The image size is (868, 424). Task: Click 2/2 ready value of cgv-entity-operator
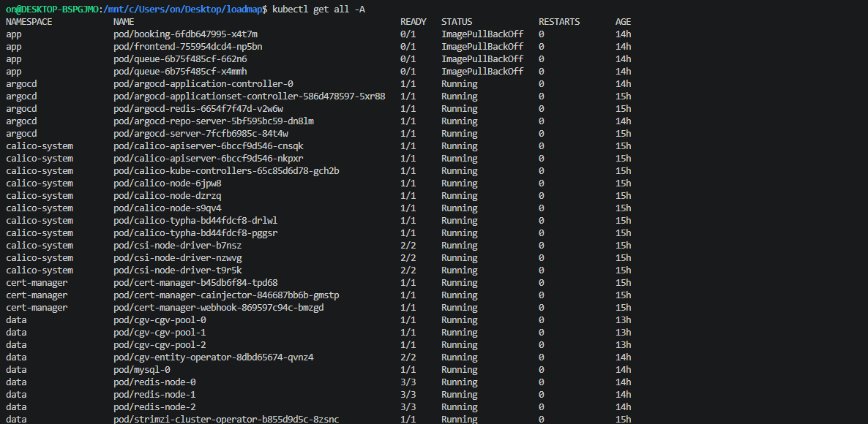pos(408,357)
